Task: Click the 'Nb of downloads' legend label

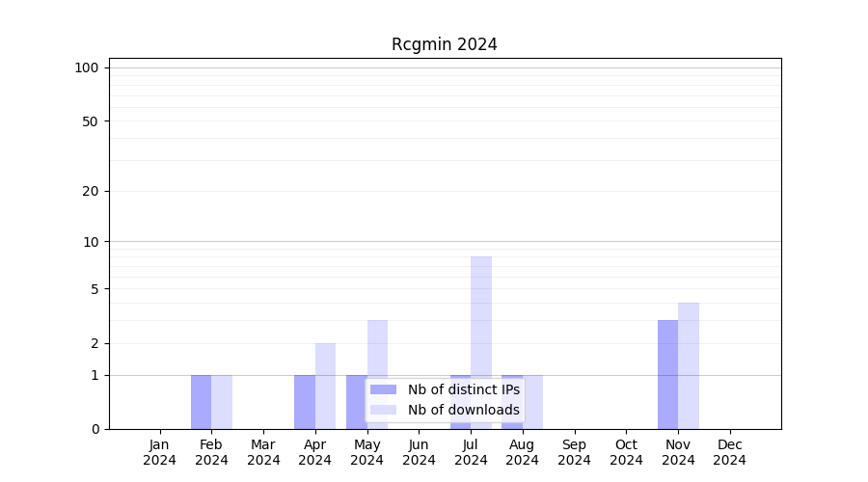Action: [x=463, y=410]
